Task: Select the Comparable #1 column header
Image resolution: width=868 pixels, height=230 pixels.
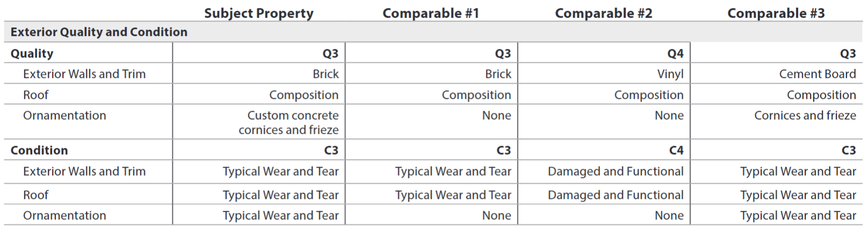Action: (431, 13)
